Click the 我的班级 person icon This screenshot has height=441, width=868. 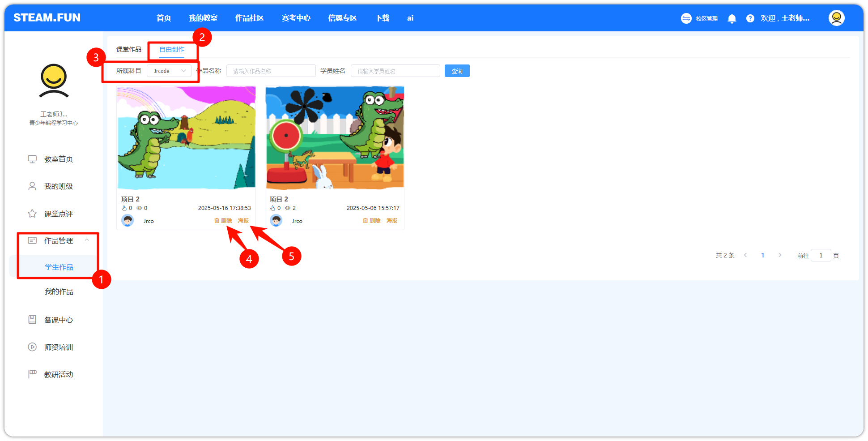coord(32,186)
